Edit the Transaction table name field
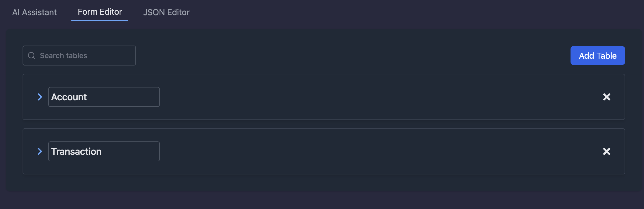This screenshot has height=209, width=644. (x=104, y=151)
